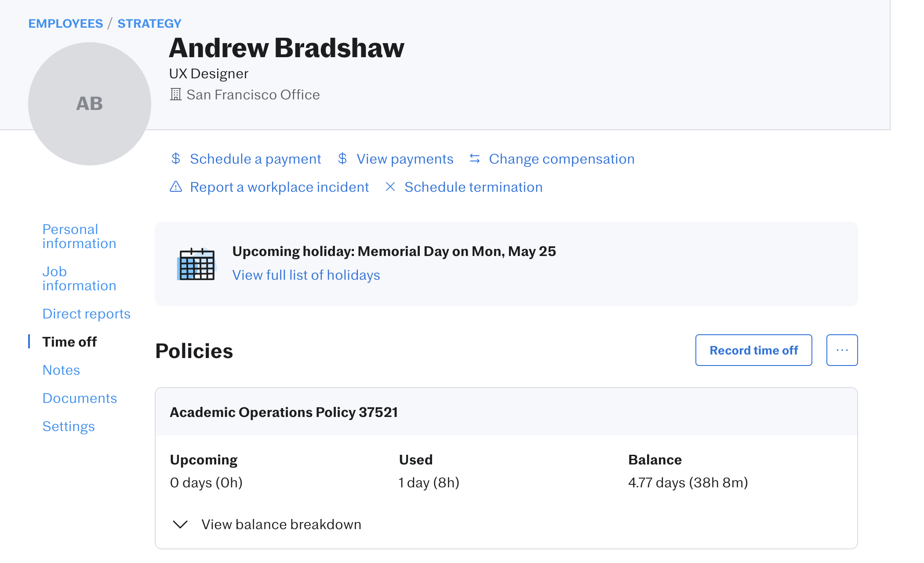Image resolution: width=924 pixels, height=563 pixels.
Task: Click the holiday calendar icon
Action: (196, 264)
